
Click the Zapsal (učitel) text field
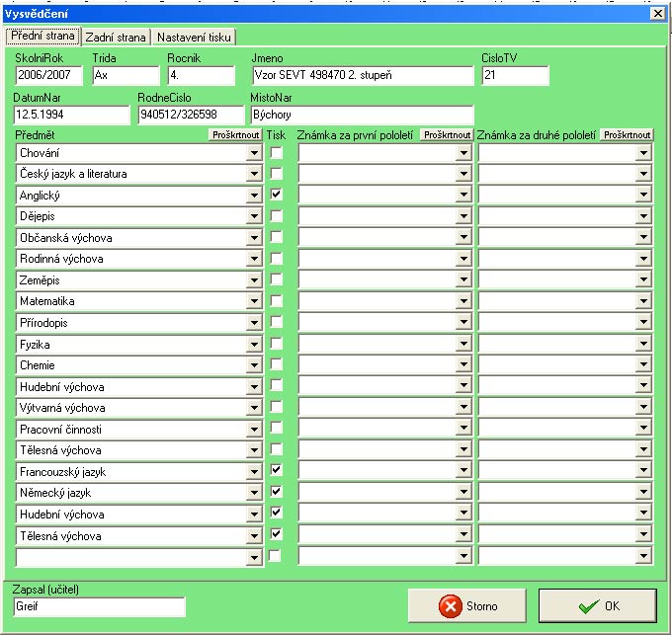pyautogui.click(x=99, y=606)
